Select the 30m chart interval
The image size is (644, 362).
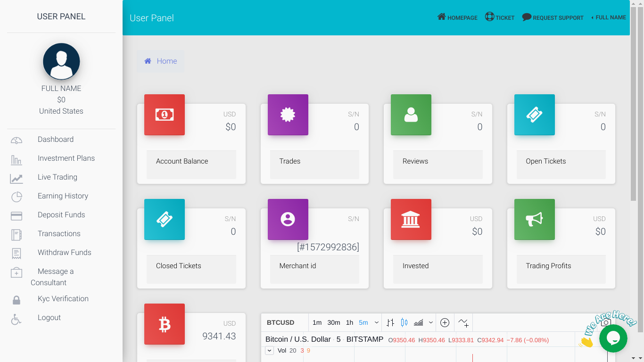pos(334,323)
